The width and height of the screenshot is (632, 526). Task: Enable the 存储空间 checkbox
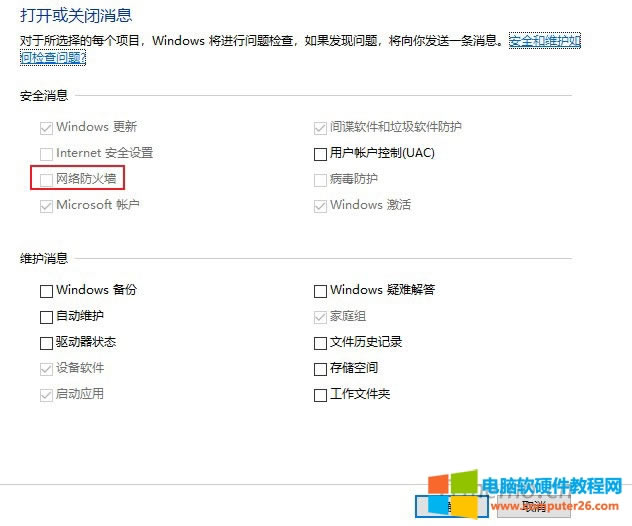click(320, 369)
